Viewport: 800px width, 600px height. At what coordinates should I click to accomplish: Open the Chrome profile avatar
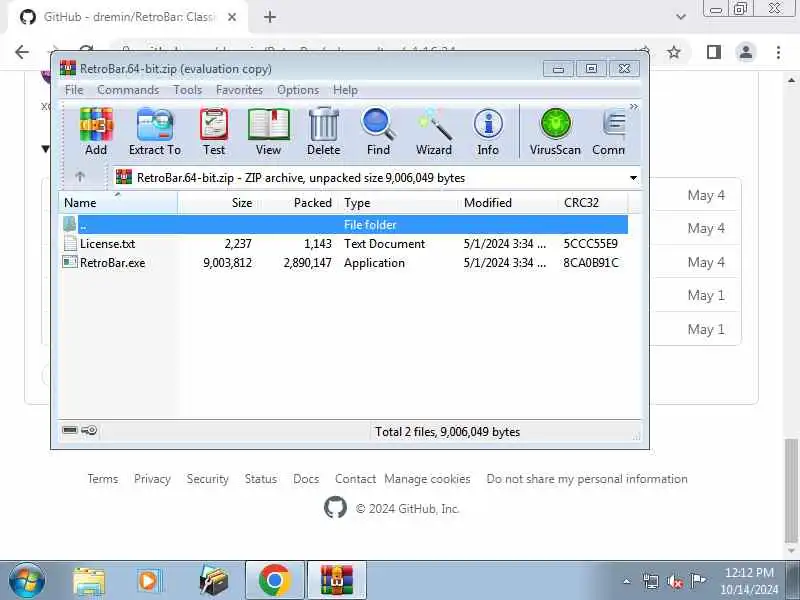pyautogui.click(x=745, y=52)
